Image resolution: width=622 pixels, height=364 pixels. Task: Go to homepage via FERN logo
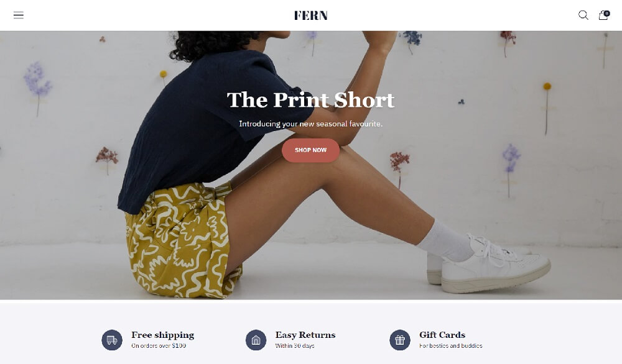click(x=311, y=16)
